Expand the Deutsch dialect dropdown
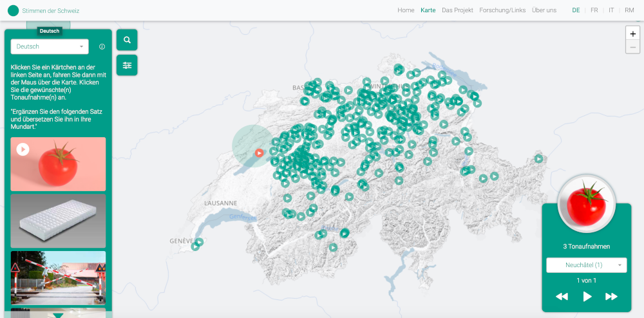The image size is (644, 318). pyautogui.click(x=50, y=46)
